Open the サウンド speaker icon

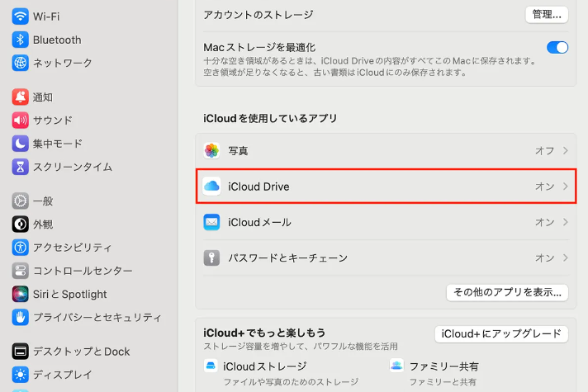click(20, 120)
